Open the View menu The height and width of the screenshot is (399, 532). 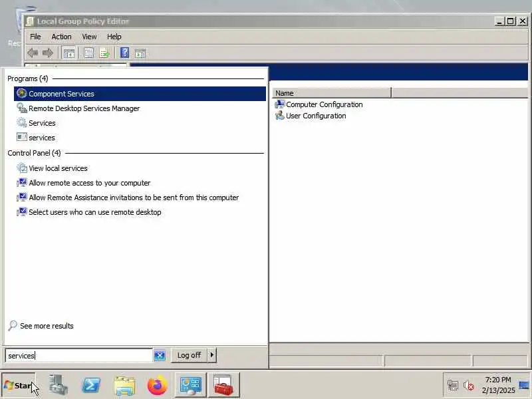pyautogui.click(x=89, y=37)
